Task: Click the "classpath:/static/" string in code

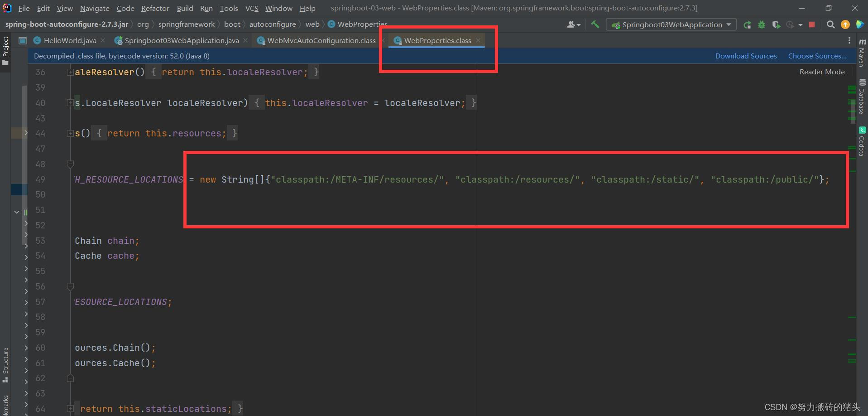Action: tap(645, 179)
